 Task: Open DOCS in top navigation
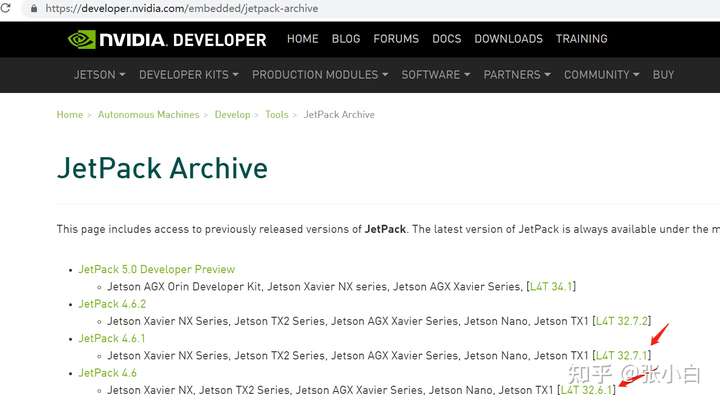pyautogui.click(x=446, y=39)
